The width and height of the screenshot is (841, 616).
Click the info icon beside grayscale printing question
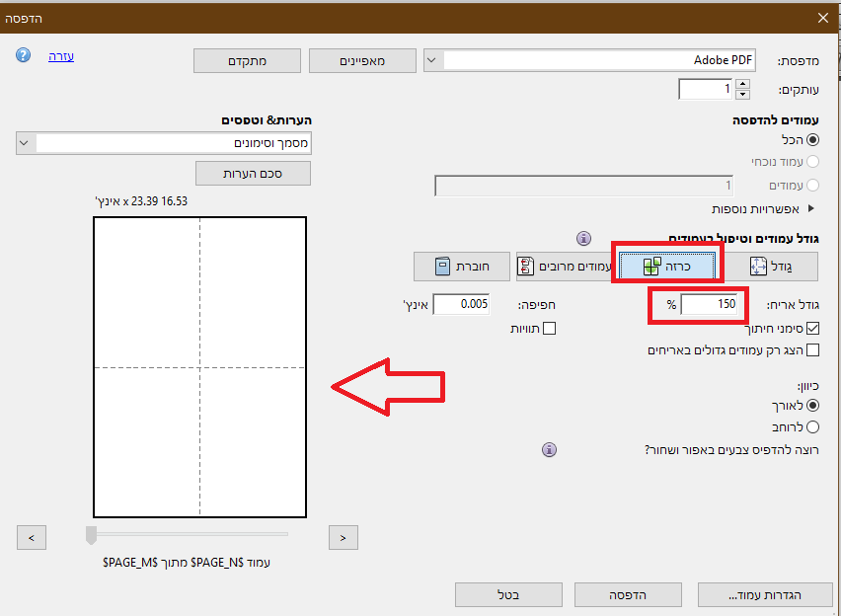pyautogui.click(x=549, y=449)
